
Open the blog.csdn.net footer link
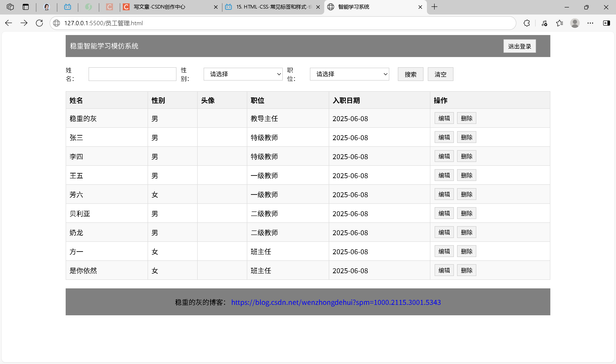click(x=336, y=302)
